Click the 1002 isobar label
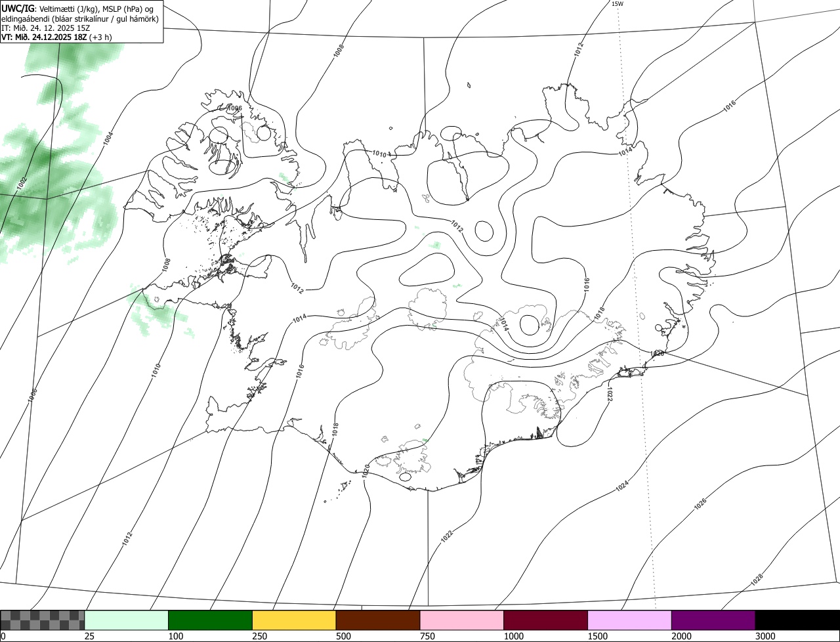 22,184
